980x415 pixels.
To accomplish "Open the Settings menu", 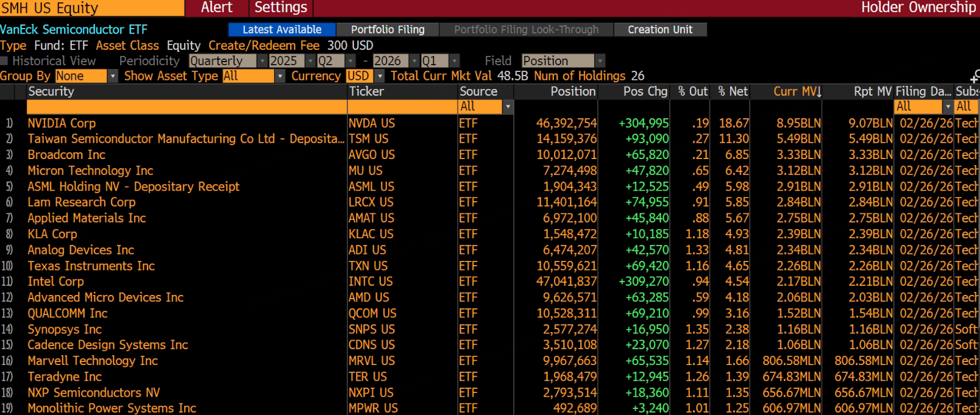I will point(280,8).
